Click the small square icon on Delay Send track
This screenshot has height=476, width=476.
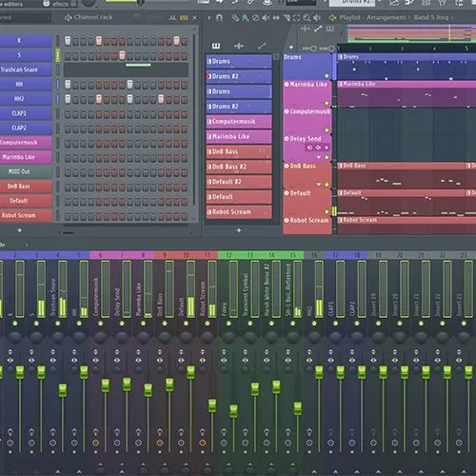[x=326, y=148]
